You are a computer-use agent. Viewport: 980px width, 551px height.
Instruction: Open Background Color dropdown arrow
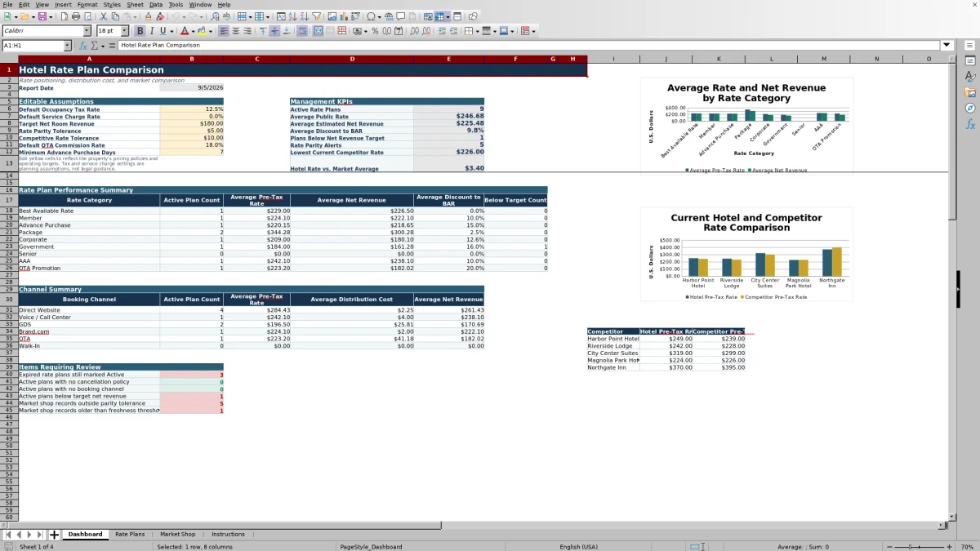[x=211, y=31]
